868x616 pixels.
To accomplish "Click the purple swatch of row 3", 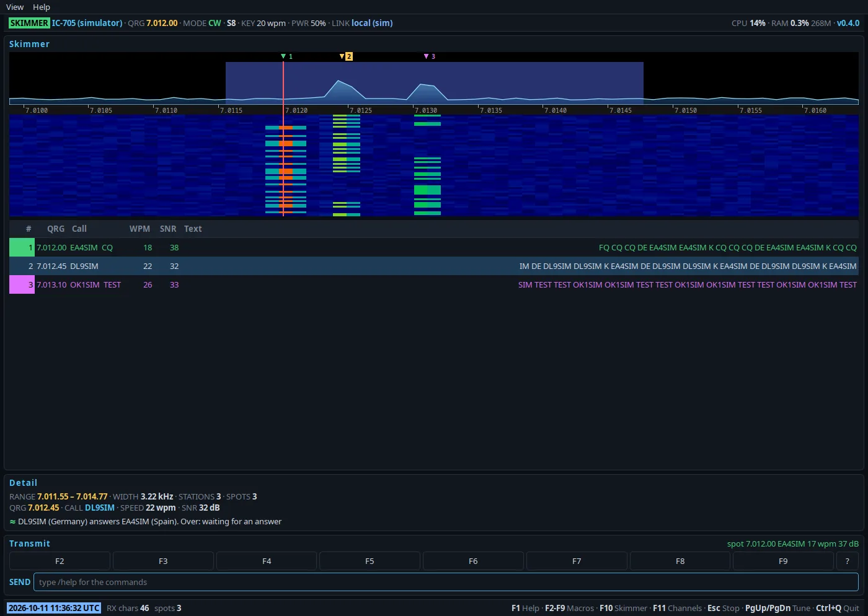I will pos(22,284).
